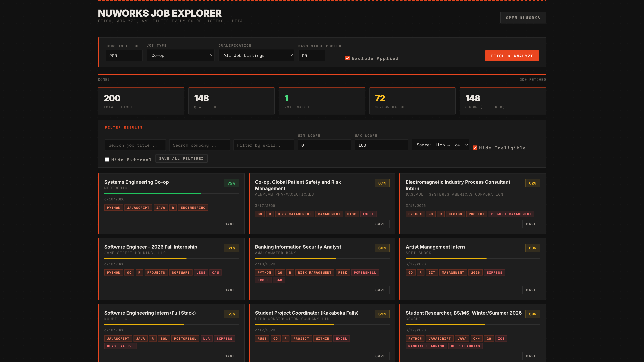Screen dimensions: 644x362
Task: Click the Min Score input field
Action: pyautogui.click(x=324, y=145)
